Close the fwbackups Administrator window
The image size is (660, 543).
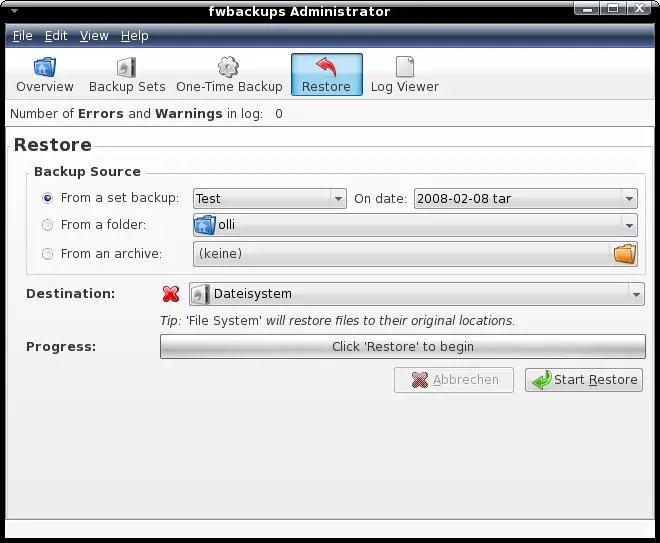coord(640,8)
